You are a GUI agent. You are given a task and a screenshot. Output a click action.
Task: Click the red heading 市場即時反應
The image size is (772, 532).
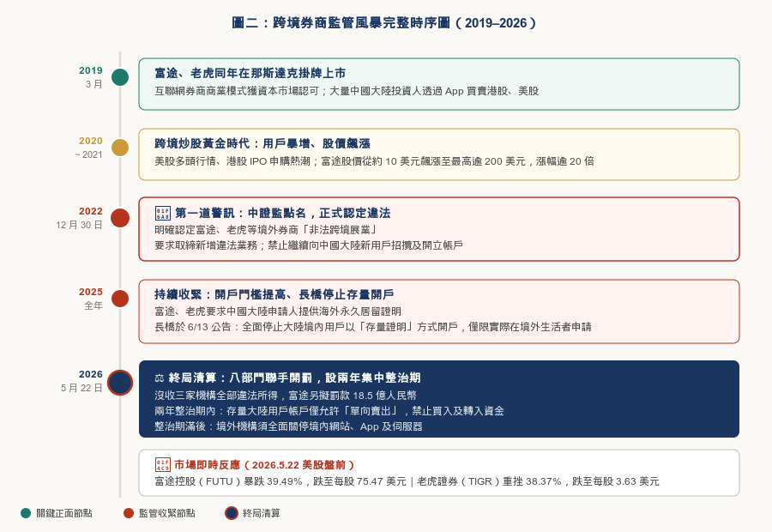pos(264,465)
